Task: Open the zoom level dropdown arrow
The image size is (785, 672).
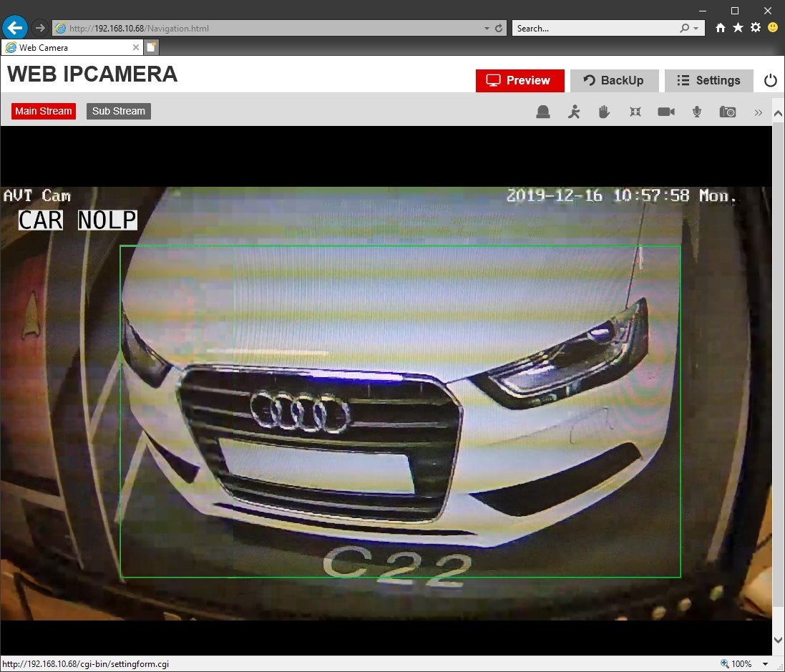Action: (x=764, y=664)
